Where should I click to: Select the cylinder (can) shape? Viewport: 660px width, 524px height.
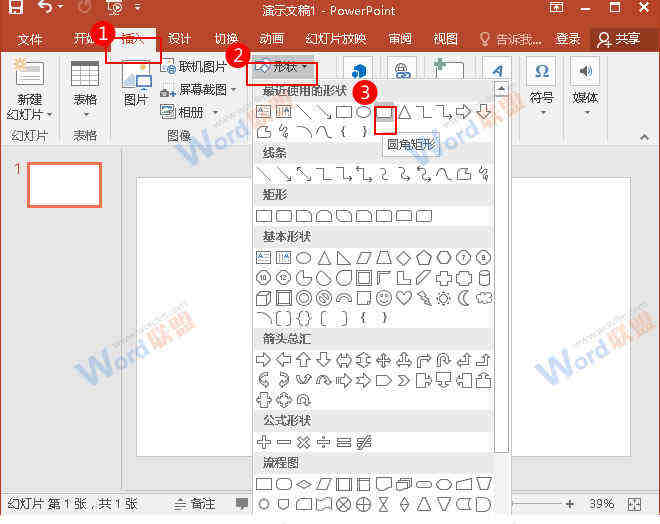click(484, 278)
